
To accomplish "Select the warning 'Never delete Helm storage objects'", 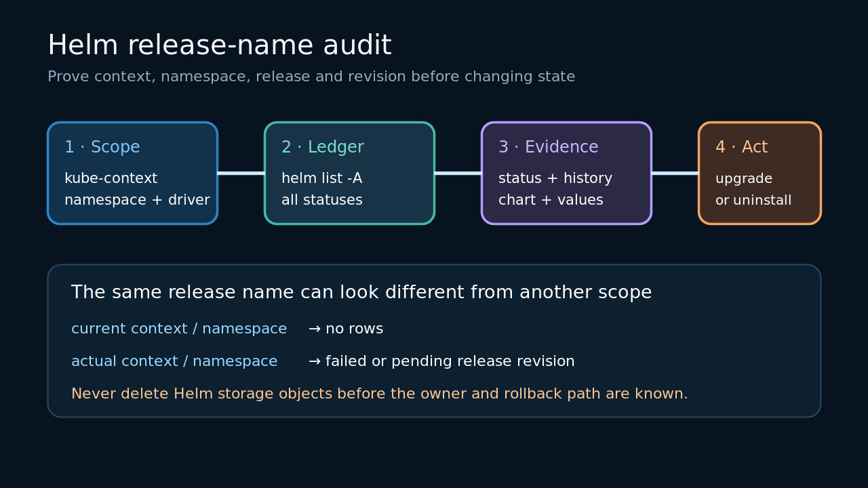I will pos(380,394).
